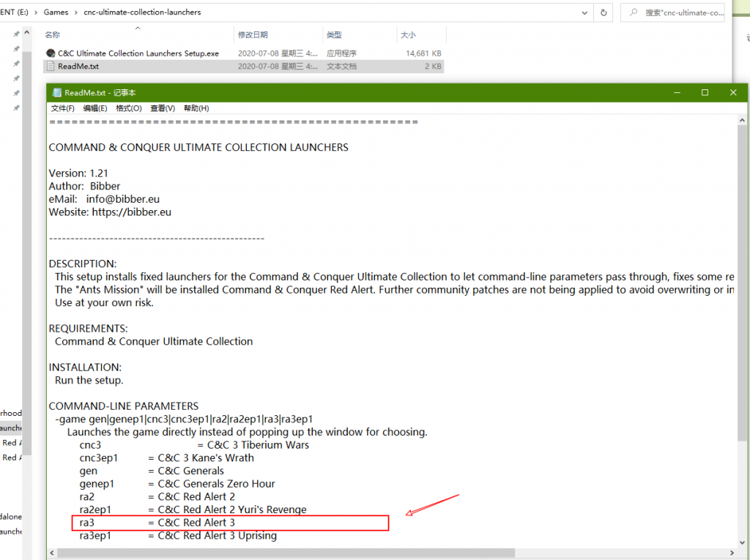Focus the Explorer search box
Viewport: 750px width, 560px height.
pyautogui.click(x=672, y=12)
